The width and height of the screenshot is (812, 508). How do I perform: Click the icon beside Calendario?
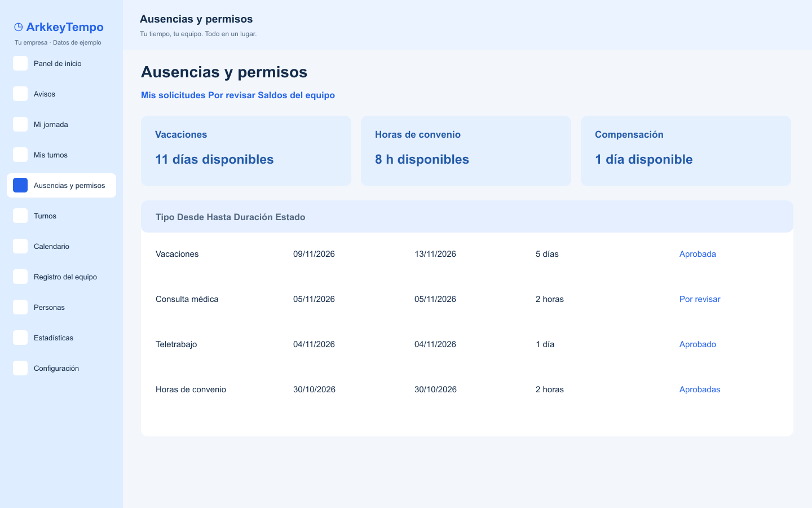pyautogui.click(x=20, y=246)
